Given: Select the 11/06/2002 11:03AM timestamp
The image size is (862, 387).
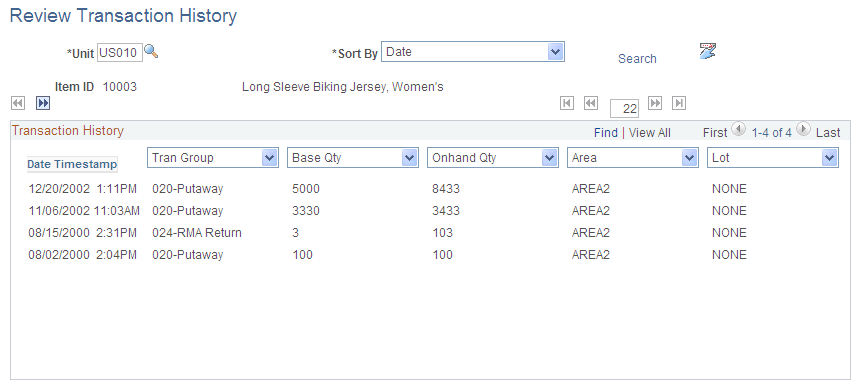Looking at the screenshot, I should 84,211.
